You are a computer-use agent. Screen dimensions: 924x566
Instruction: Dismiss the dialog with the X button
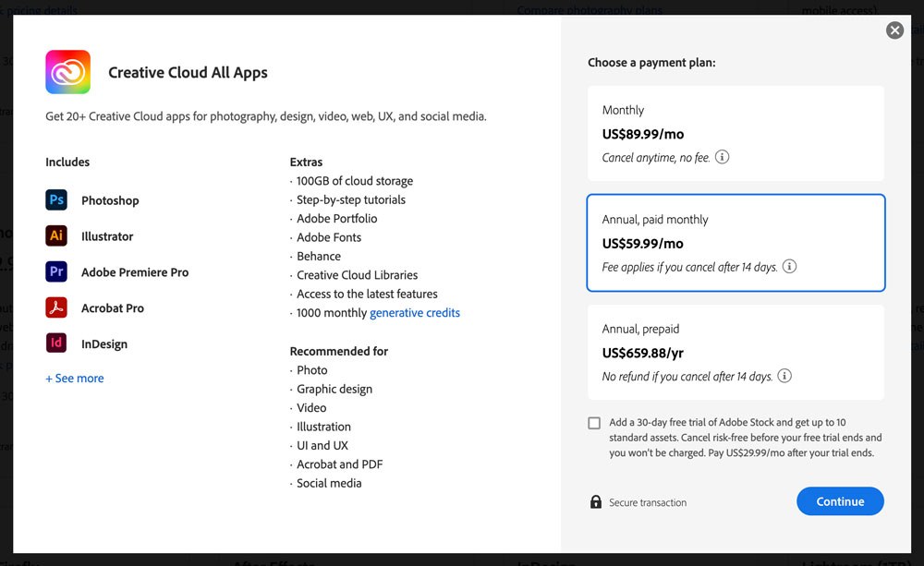(894, 30)
